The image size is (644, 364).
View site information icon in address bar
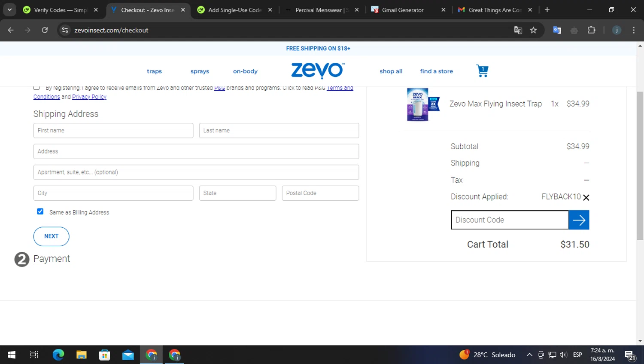point(65,30)
